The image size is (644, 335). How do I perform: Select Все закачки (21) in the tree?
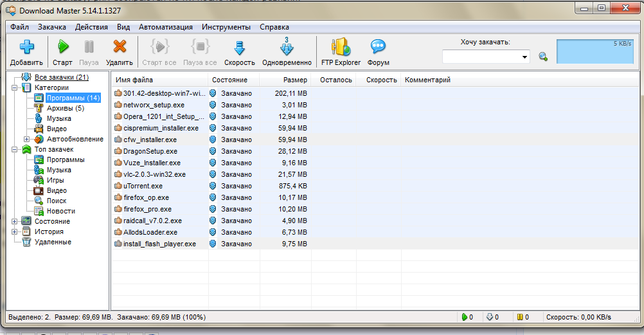click(x=61, y=77)
